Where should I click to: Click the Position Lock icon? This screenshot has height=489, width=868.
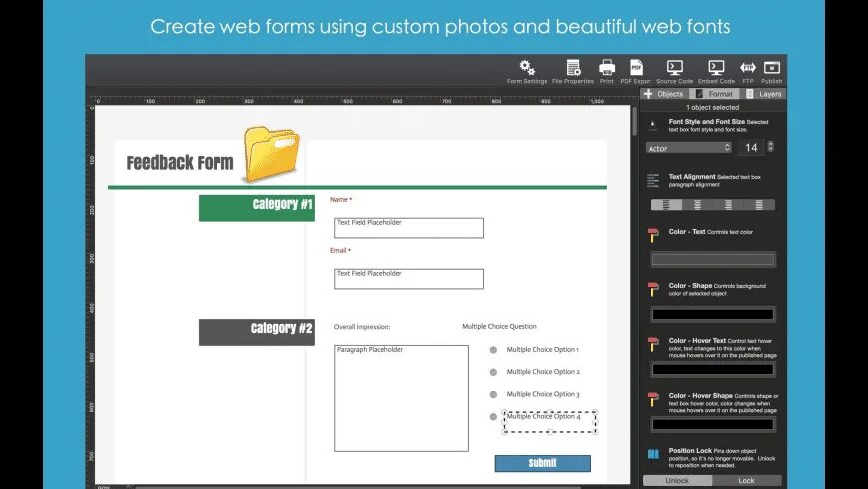click(x=653, y=454)
